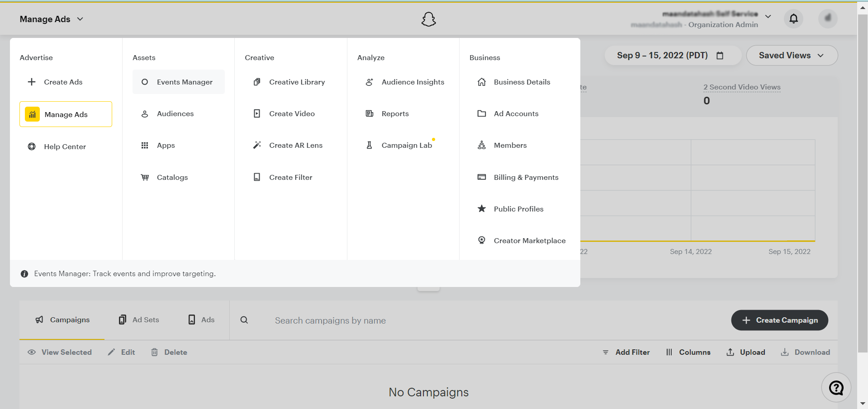Click the Delete button
Viewport: 868px width, 409px height.
coord(169,352)
